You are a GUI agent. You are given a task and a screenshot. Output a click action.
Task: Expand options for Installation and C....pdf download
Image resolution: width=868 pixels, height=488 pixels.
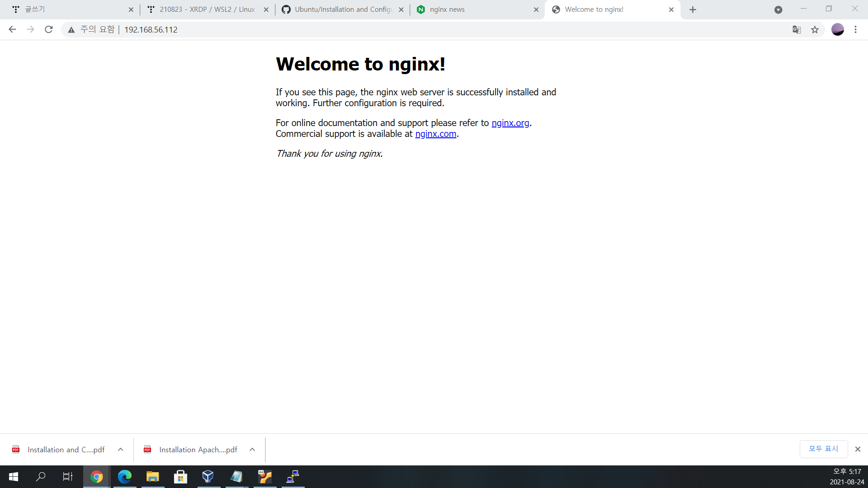point(120,450)
